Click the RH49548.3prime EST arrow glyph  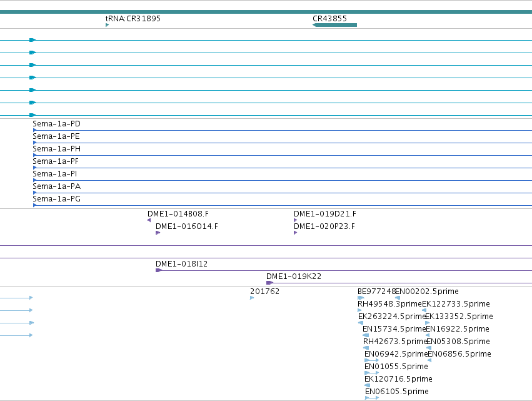359,310
